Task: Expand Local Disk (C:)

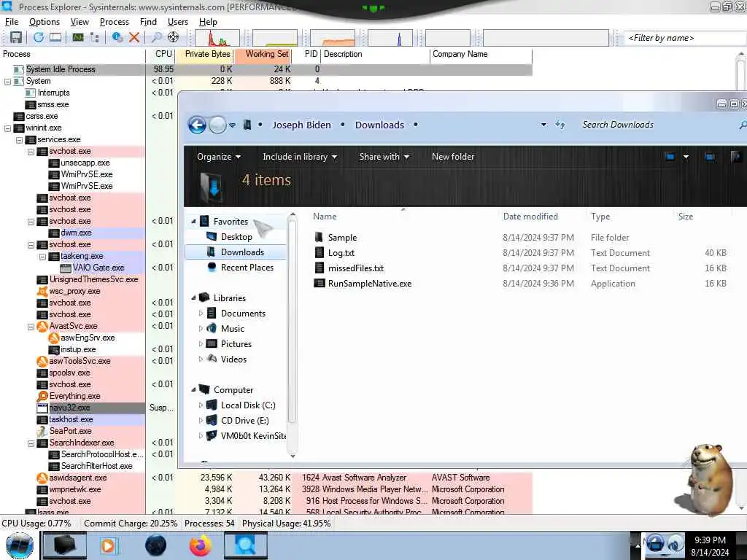Action: tap(201, 405)
